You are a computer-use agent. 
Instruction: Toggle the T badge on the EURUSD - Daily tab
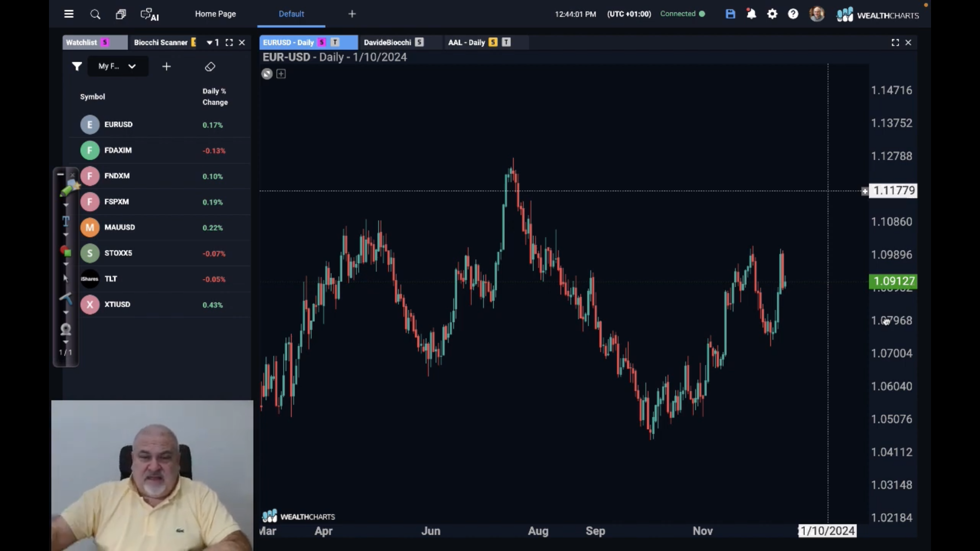point(335,42)
